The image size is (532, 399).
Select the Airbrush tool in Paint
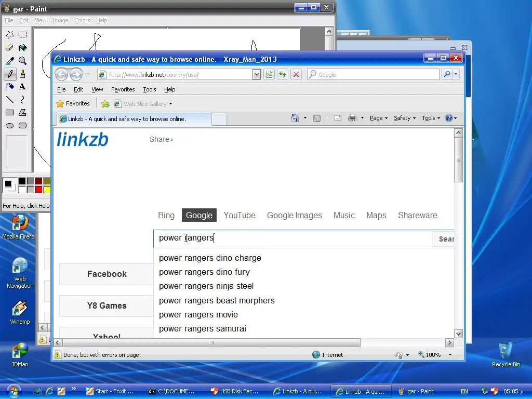(x=9, y=87)
